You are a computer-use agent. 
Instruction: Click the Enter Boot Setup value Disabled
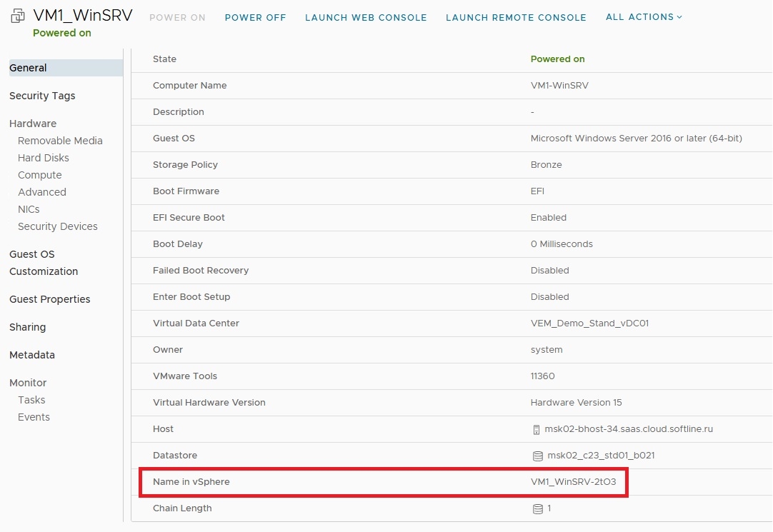(549, 297)
